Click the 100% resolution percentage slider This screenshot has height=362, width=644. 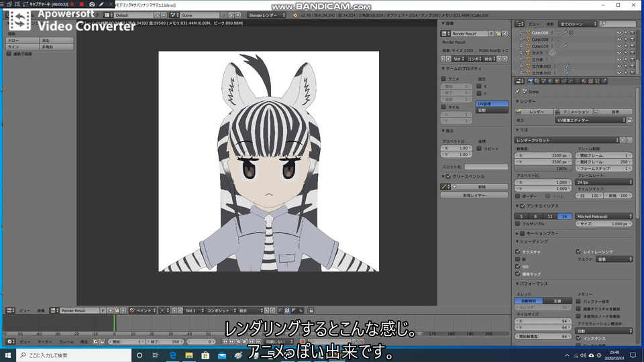pos(543,169)
